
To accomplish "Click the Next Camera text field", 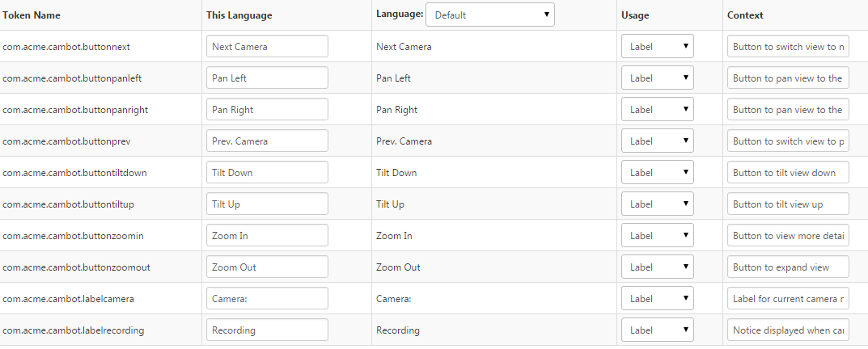I will coord(267,46).
